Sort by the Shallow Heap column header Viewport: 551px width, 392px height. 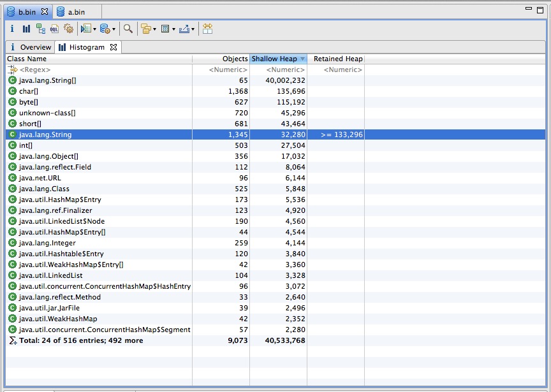click(x=274, y=59)
